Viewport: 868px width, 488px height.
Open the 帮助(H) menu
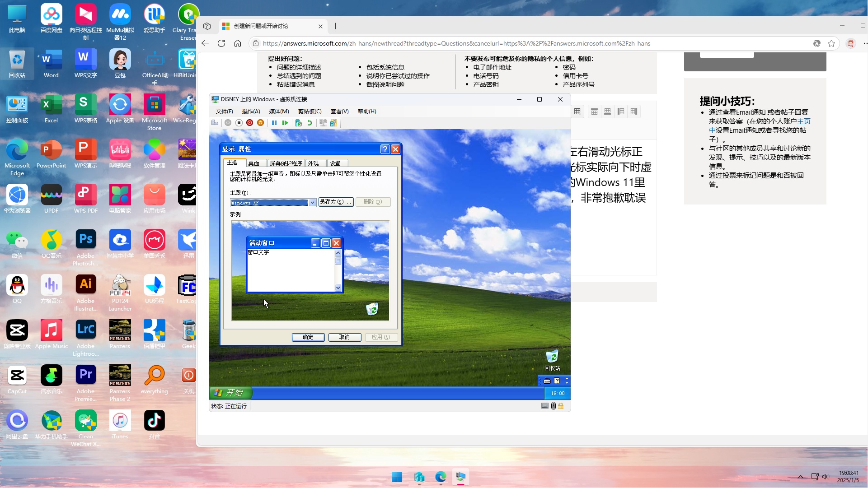pos(367,112)
